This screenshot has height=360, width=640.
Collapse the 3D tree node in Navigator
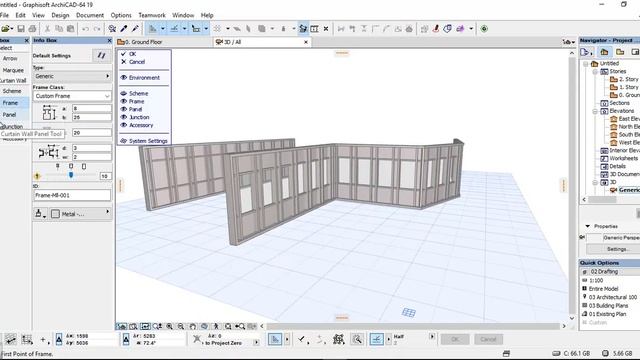595,182
